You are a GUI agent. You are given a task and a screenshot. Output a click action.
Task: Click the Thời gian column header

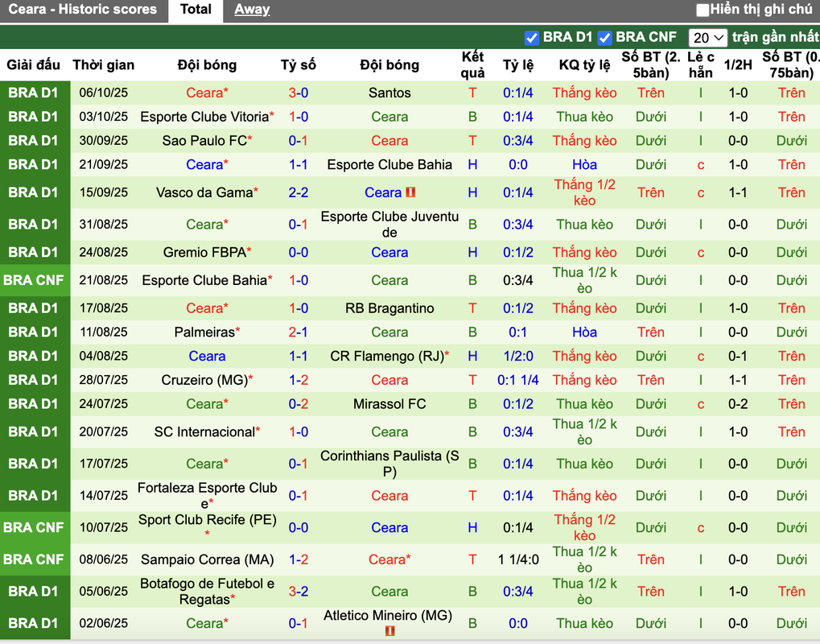tap(104, 65)
